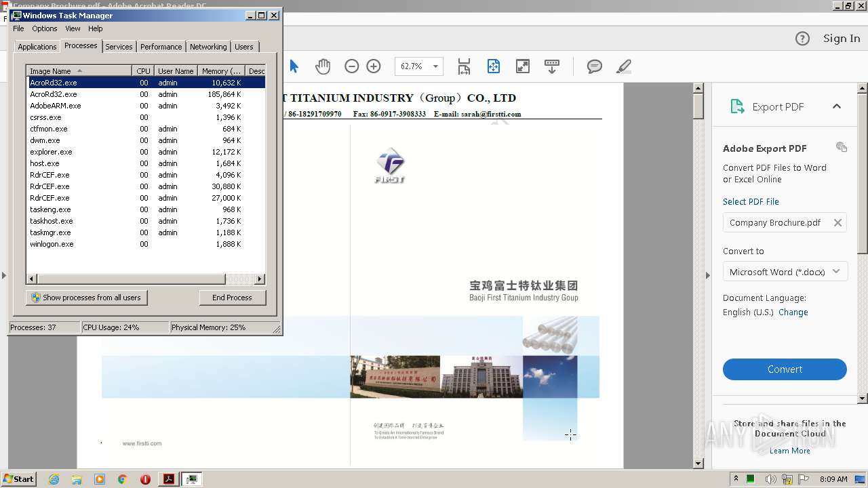
Task: Select the explorer.exe process row
Action: click(x=146, y=152)
